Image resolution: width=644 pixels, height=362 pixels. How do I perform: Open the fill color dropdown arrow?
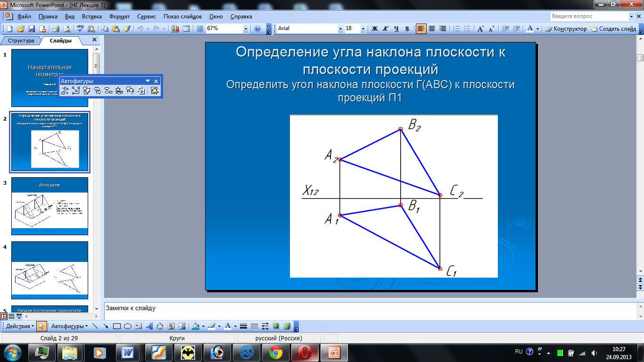tap(203, 326)
